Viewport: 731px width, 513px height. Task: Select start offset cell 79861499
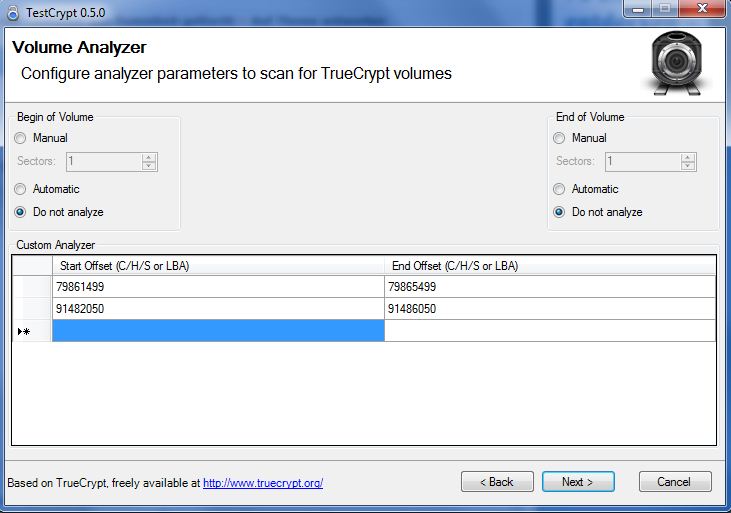(218, 287)
